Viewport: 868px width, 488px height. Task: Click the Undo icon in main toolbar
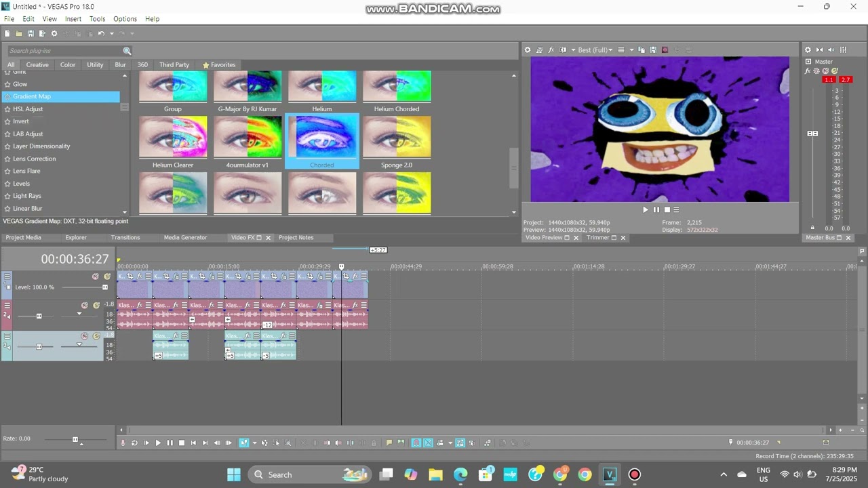point(101,33)
